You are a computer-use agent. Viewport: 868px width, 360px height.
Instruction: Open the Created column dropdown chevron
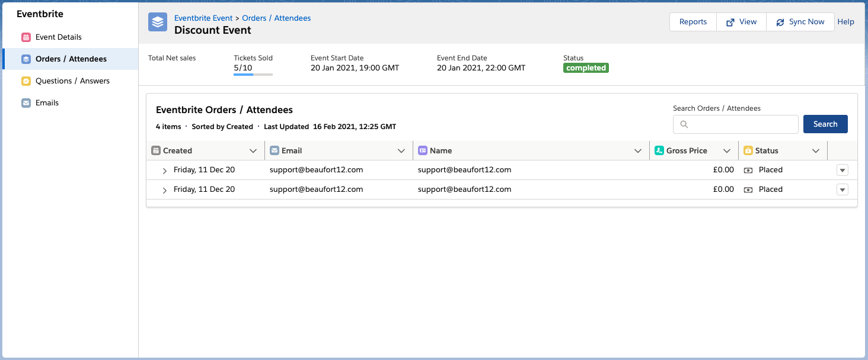[253, 151]
